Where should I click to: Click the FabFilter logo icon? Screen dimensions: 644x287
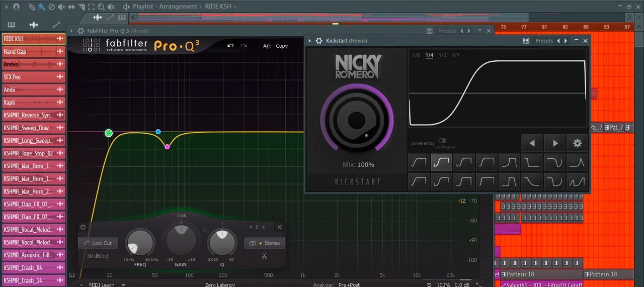tap(91, 46)
